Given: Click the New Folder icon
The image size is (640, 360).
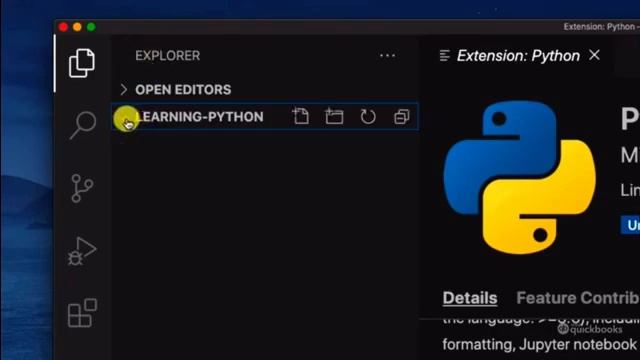Looking at the screenshot, I should pos(334,117).
